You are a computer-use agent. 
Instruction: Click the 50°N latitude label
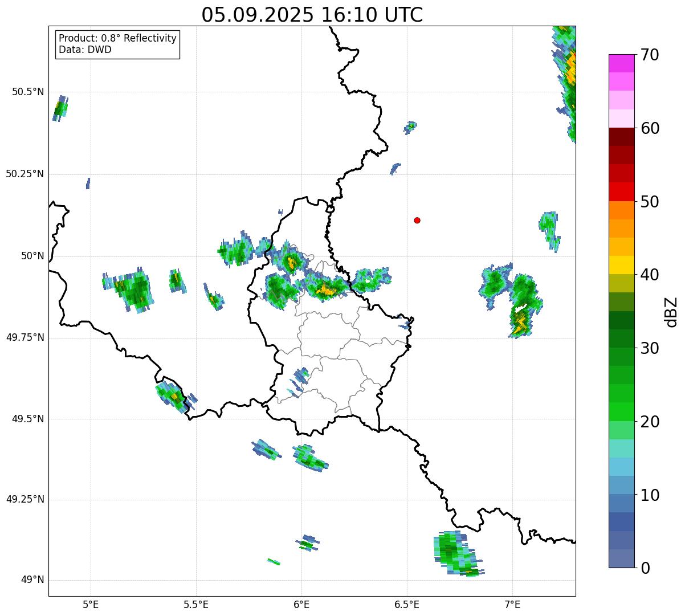coord(32,256)
